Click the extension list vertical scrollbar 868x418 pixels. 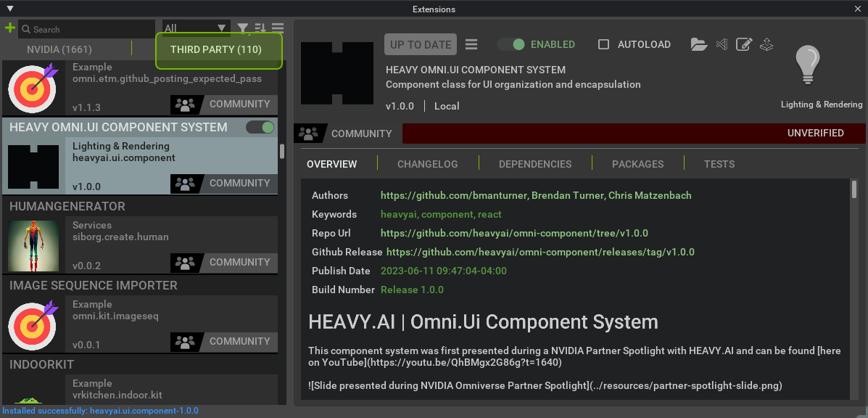click(x=282, y=151)
